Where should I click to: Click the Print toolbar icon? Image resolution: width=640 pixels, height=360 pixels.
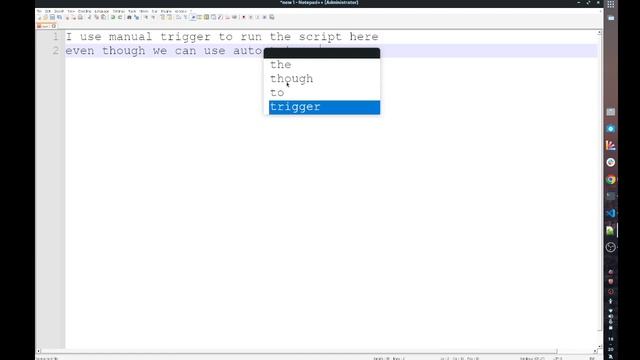tap(80, 17)
